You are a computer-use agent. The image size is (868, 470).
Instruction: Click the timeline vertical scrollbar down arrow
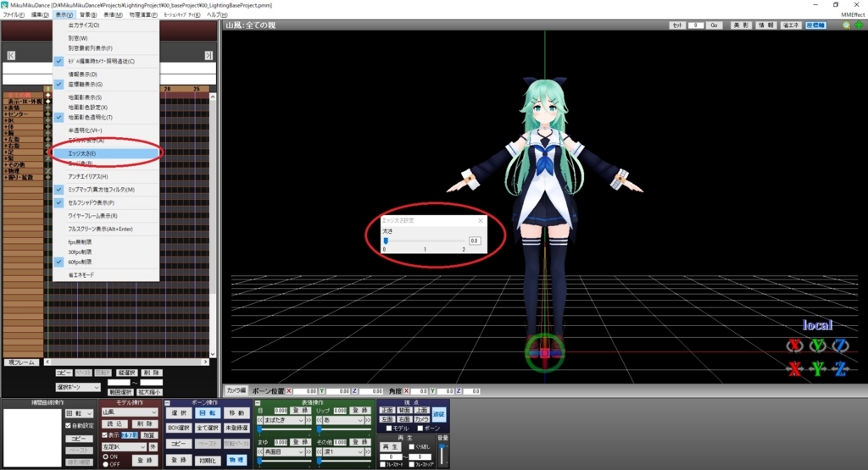coord(213,355)
